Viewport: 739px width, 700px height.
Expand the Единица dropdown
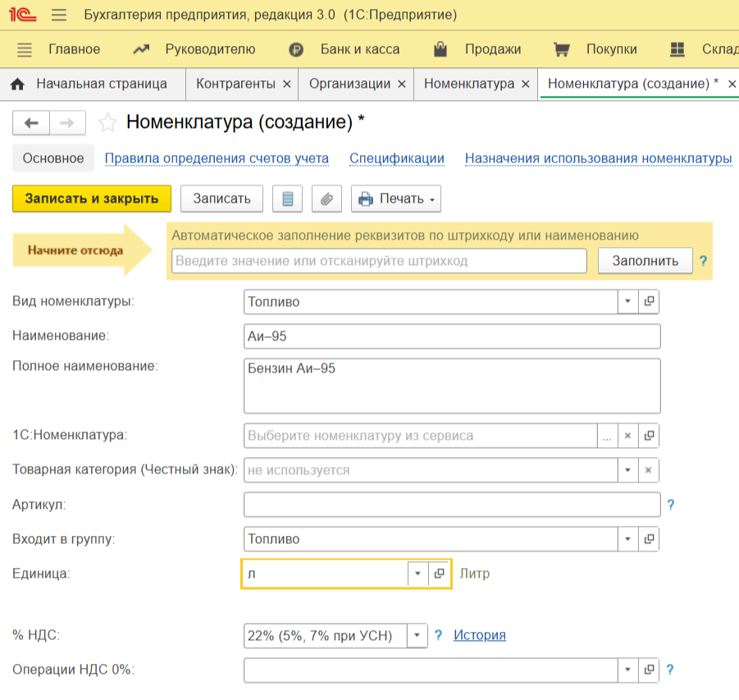coord(417,574)
